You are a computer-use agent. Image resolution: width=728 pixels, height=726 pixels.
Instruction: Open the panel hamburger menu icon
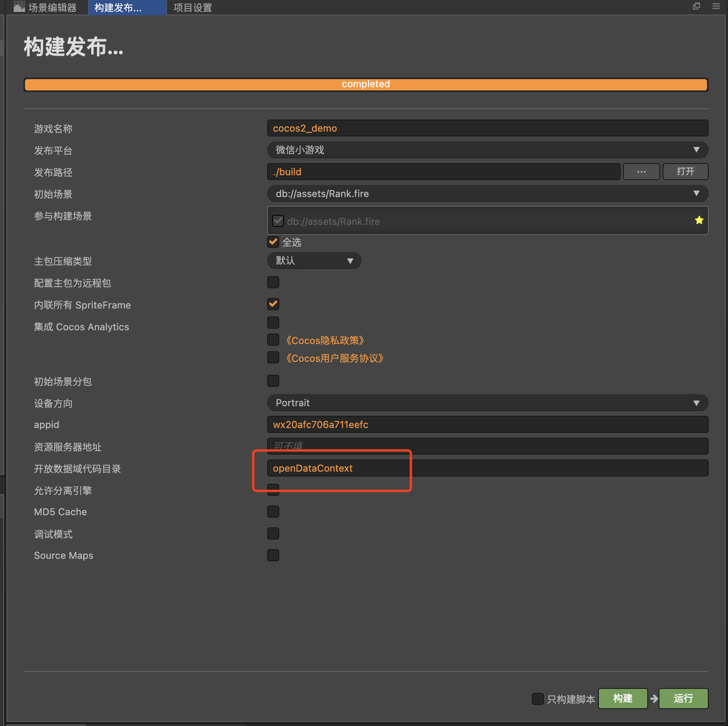click(x=716, y=6)
